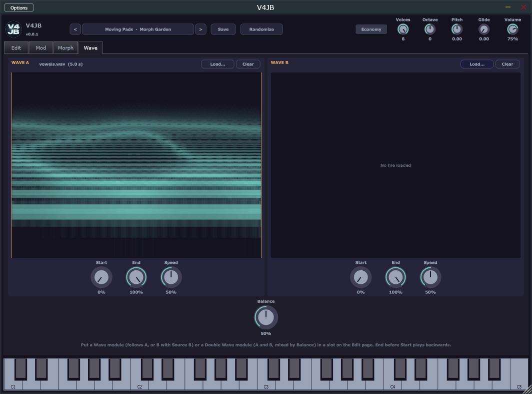
Task: Click the Voices knob
Action: 403,29
